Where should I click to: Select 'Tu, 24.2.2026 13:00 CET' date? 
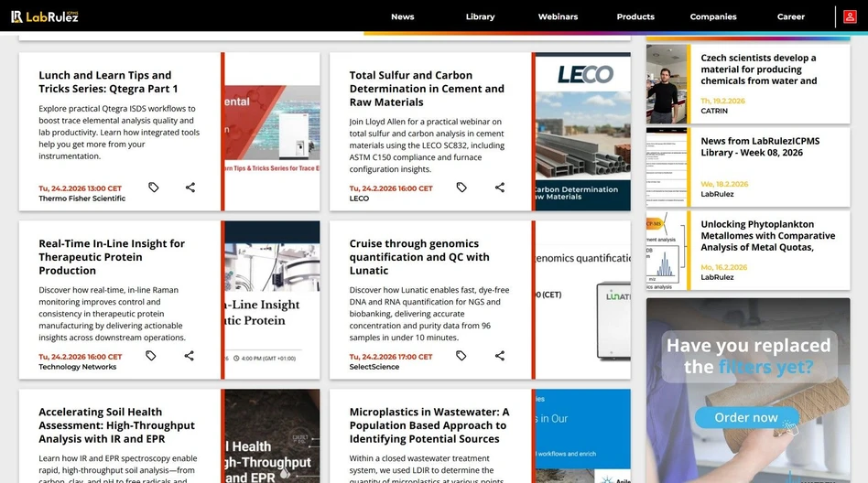81,188
